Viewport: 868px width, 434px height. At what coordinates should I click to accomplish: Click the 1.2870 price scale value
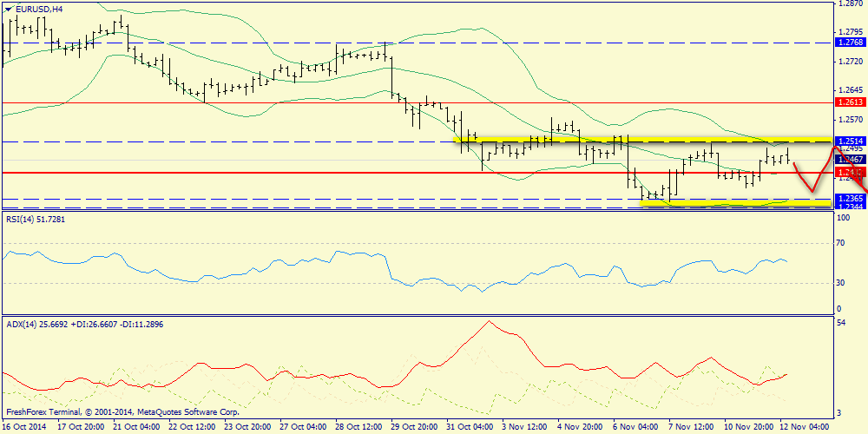(x=851, y=3)
